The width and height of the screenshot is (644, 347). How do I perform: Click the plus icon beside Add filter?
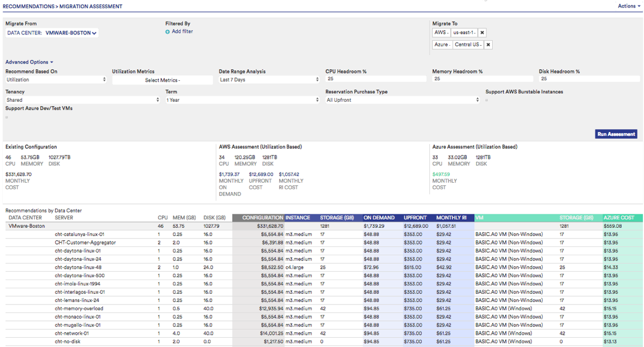click(167, 31)
